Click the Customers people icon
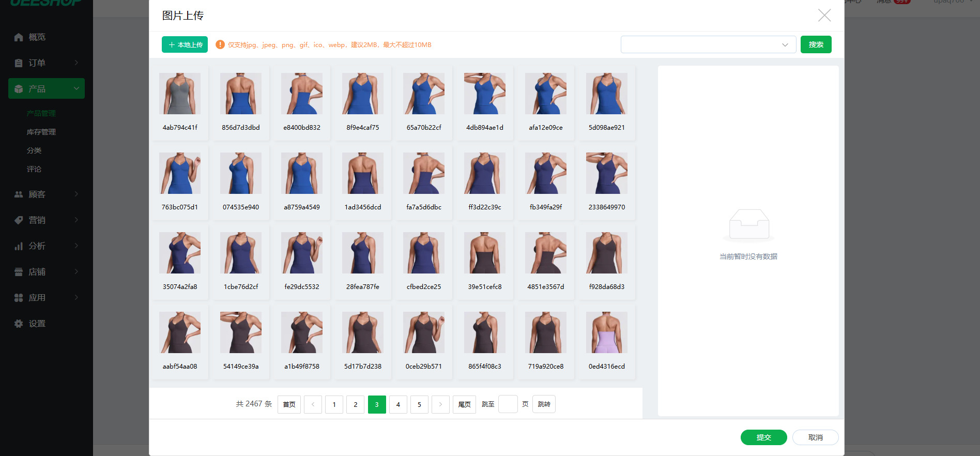 pos(19,194)
